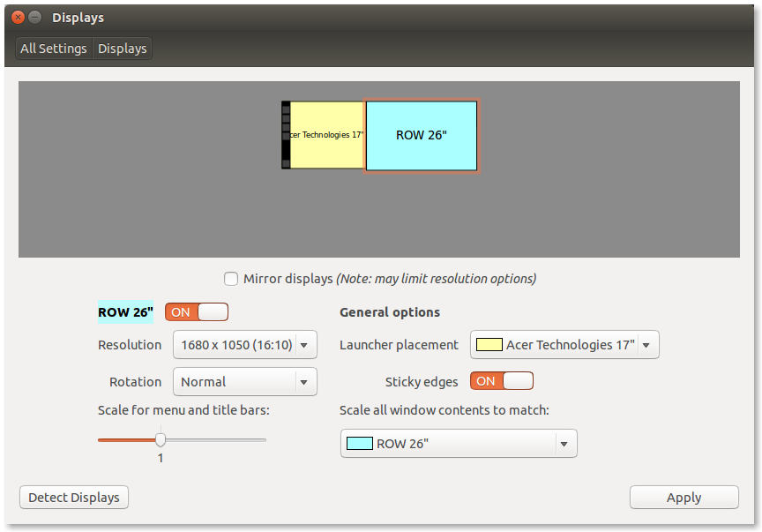Click the General options heading
The height and width of the screenshot is (532, 762).
tap(390, 312)
